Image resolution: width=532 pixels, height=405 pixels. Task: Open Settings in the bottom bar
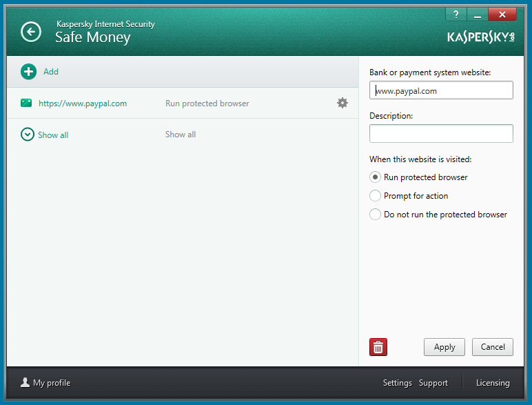pos(397,383)
